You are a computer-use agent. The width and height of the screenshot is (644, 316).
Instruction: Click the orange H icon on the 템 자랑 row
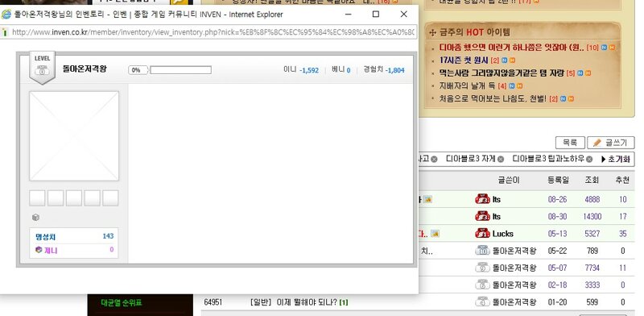click(x=588, y=73)
